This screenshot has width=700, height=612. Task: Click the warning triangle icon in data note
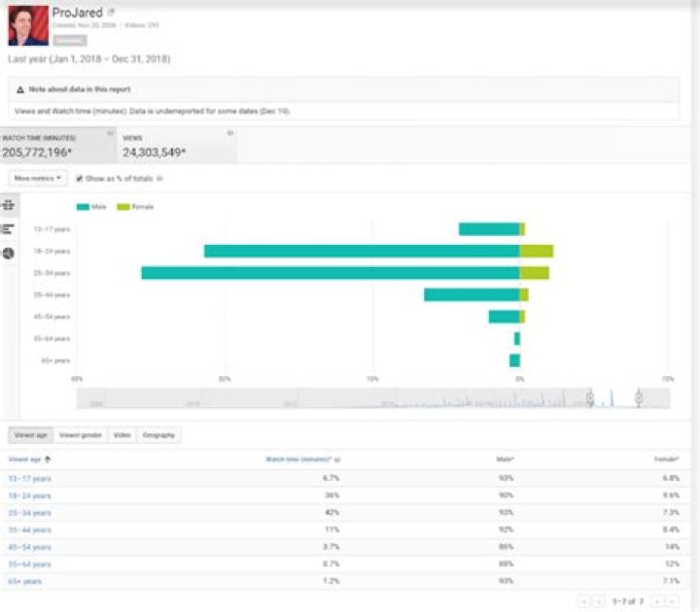click(20, 89)
